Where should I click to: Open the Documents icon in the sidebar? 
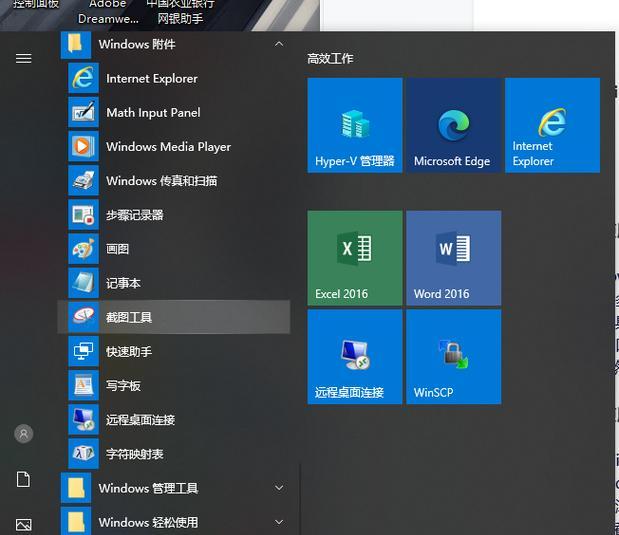23,479
